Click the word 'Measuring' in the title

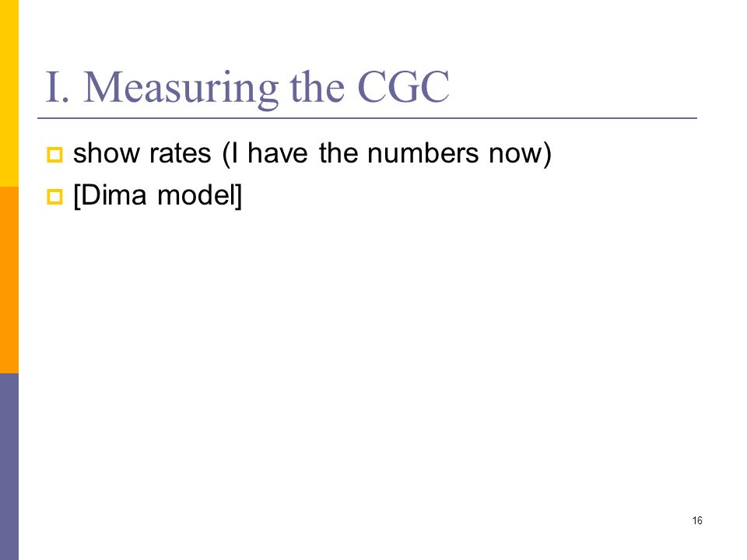181,89
